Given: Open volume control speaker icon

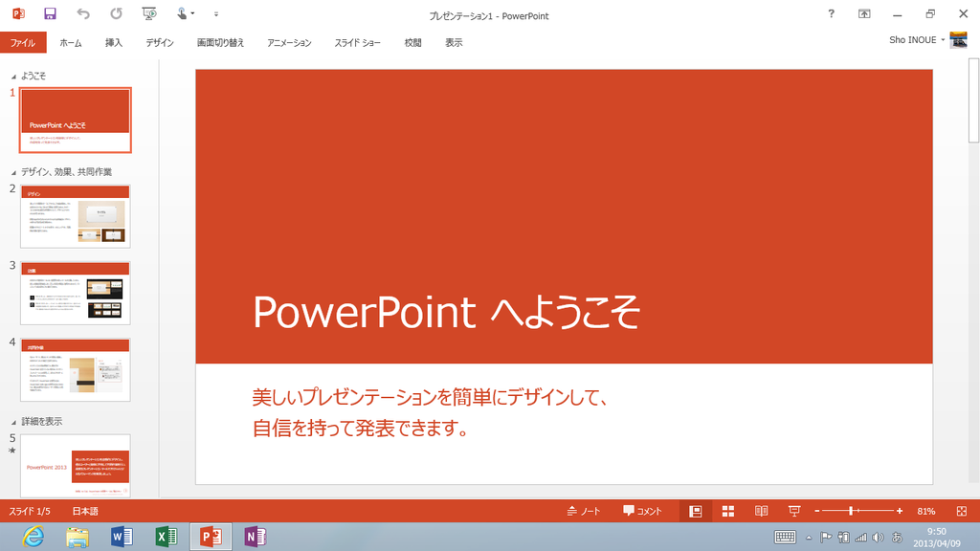Looking at the screenshot, I should (879, 538).
